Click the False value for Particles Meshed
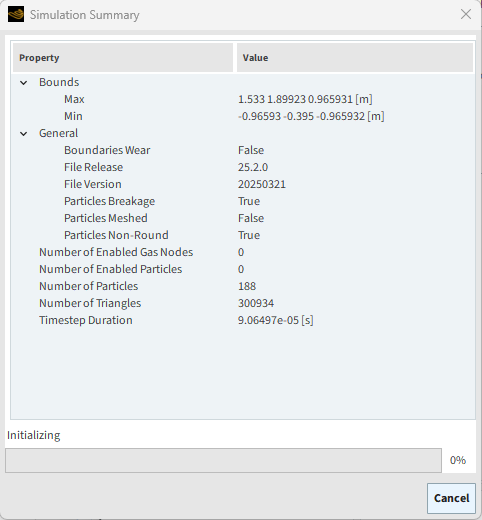This screenshot has width=482, height=520. point(251,218)
